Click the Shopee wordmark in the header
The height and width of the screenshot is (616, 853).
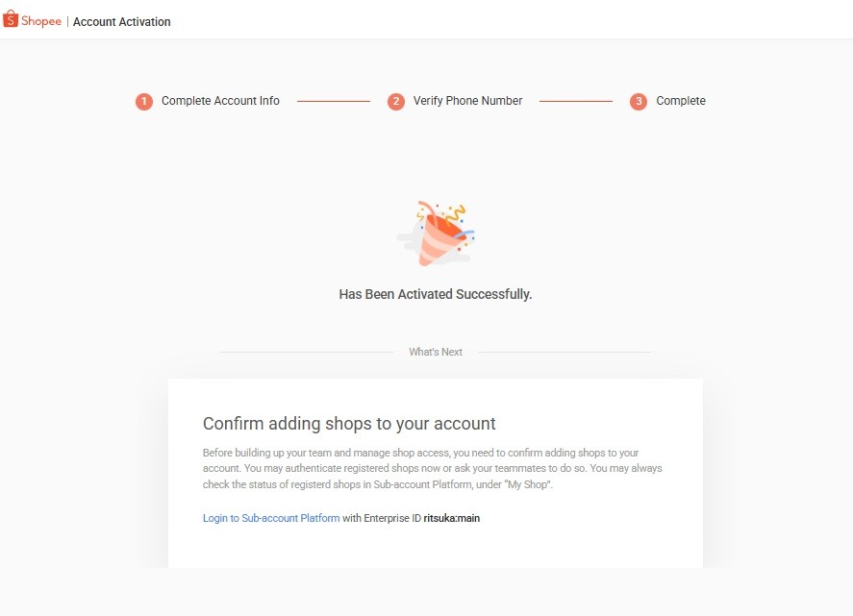pyautogui.click(x=41, y=21)
